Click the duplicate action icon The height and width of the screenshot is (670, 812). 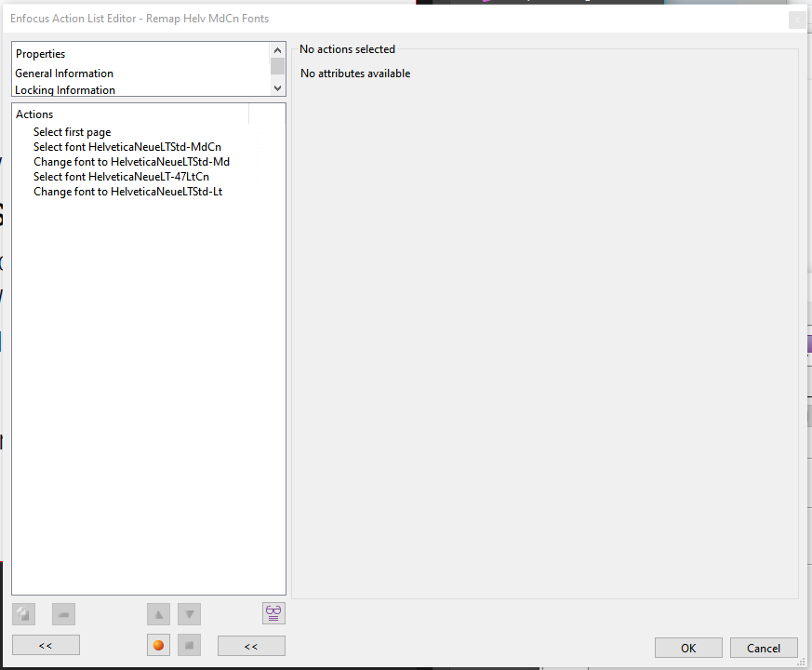pos(24,614)
